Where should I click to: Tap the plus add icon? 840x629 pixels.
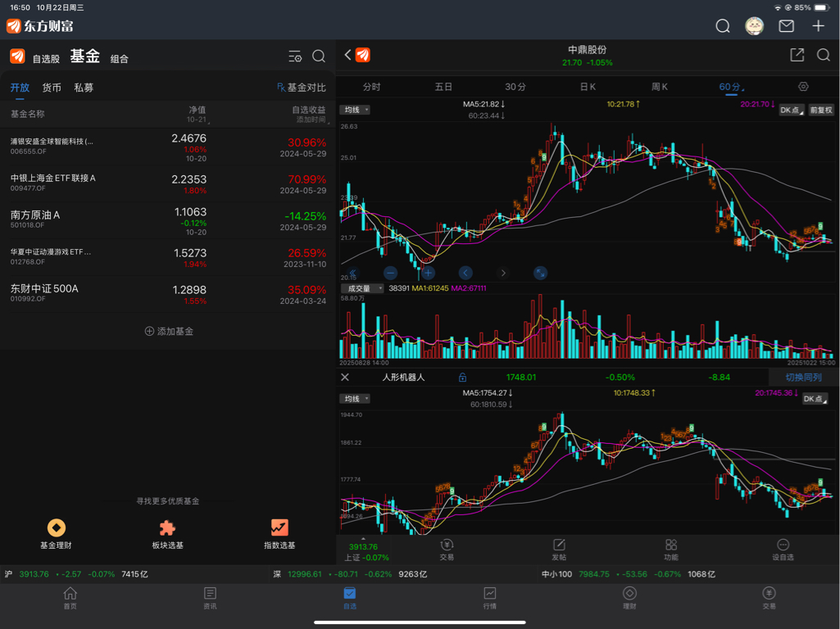(818, 25)
